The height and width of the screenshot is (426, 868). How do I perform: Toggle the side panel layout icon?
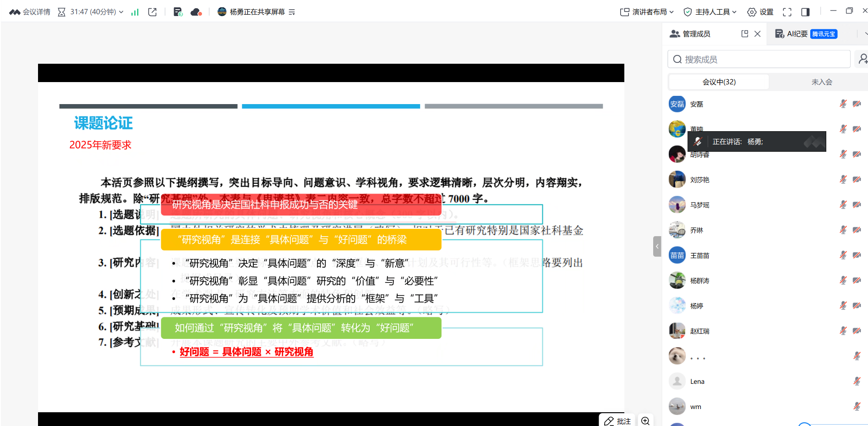pyautogui.click(x=805, y=12)
